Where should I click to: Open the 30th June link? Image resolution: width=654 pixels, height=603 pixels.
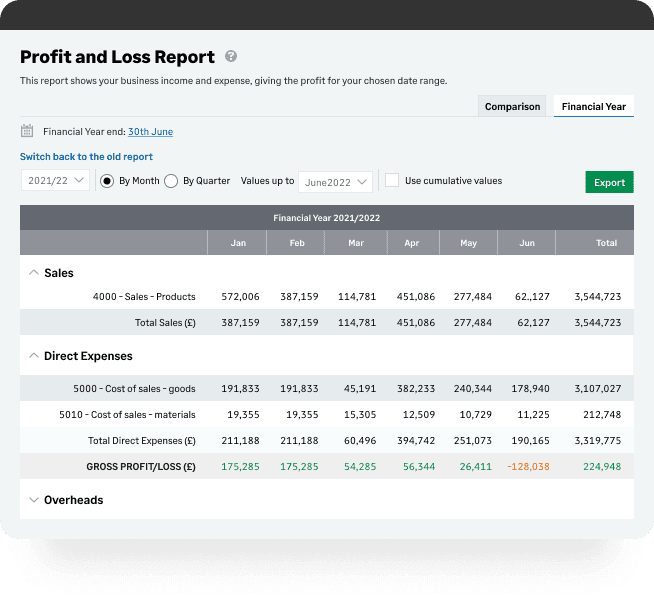pos(151,132)
